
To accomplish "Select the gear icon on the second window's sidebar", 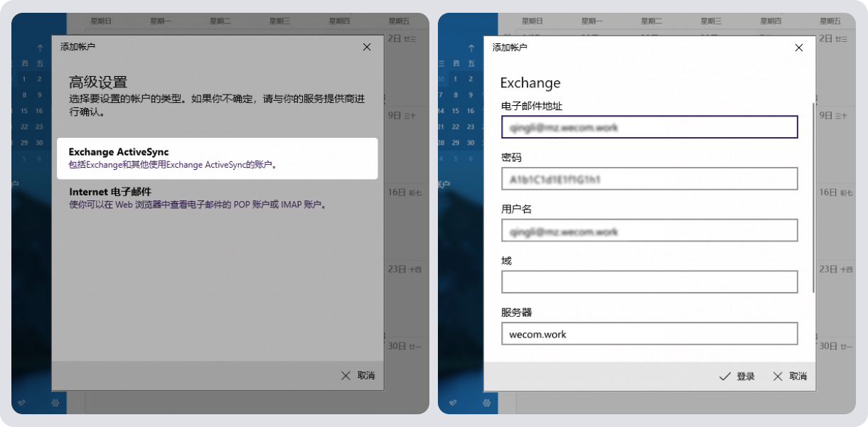I will click(486, 401).
